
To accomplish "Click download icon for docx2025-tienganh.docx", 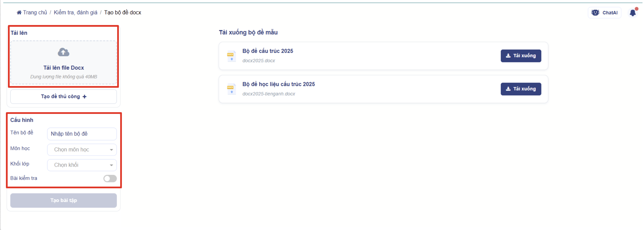I will pos(508,89).
